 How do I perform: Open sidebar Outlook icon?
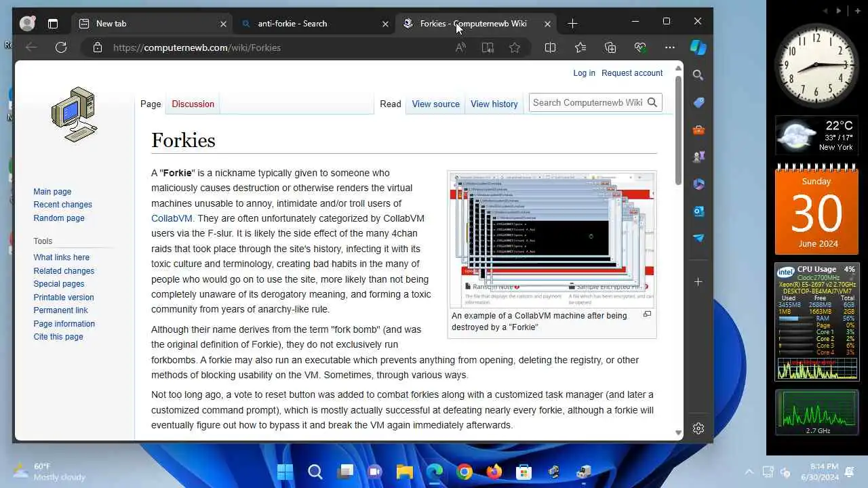point(698,211)
